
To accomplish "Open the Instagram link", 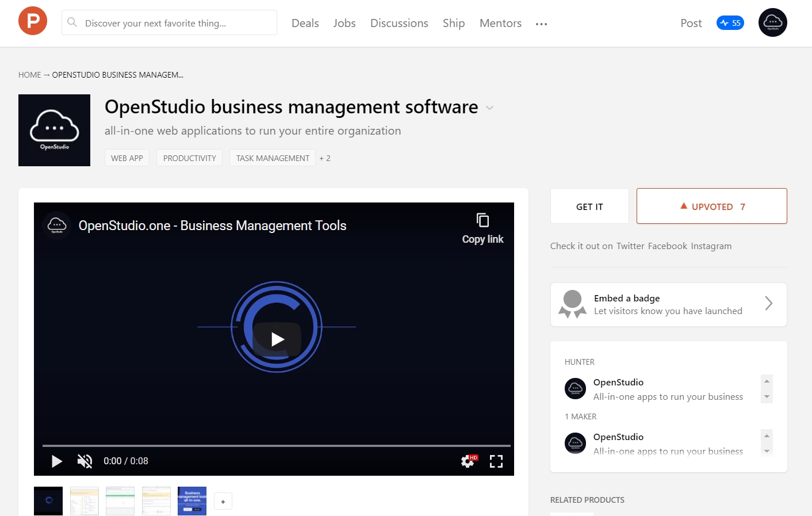I will pos(711,246).
